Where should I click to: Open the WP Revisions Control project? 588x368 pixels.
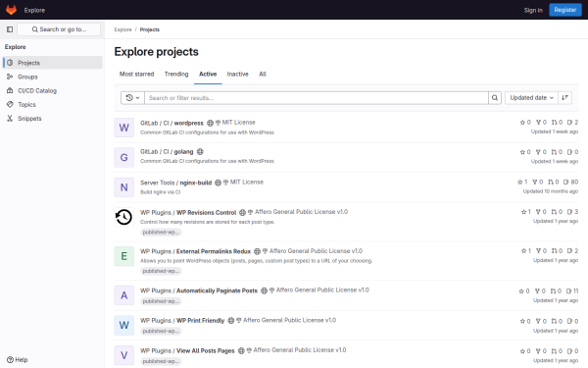click(x=188, y=213)
